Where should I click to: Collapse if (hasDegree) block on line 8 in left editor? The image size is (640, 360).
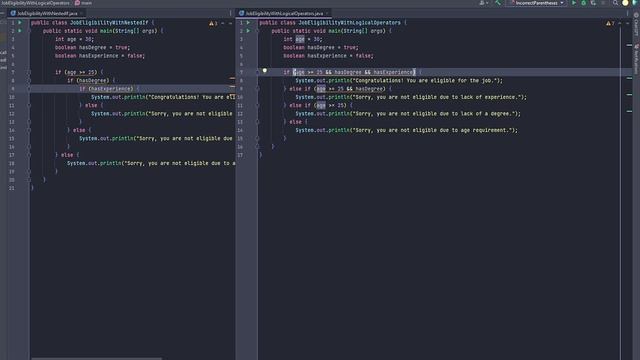coord(29,81)
